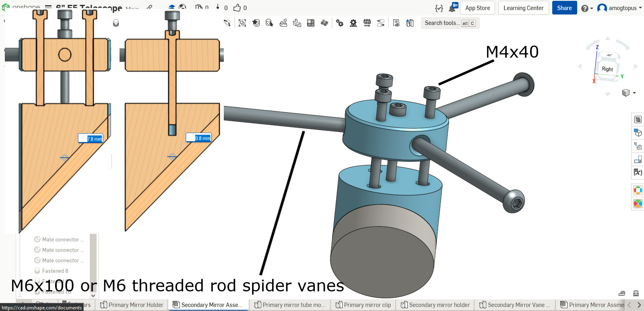This screenshot has width=644, height=311.
Task: Open the Configuration panel icon on right sidebar
Action: click(x=638, y=133)
